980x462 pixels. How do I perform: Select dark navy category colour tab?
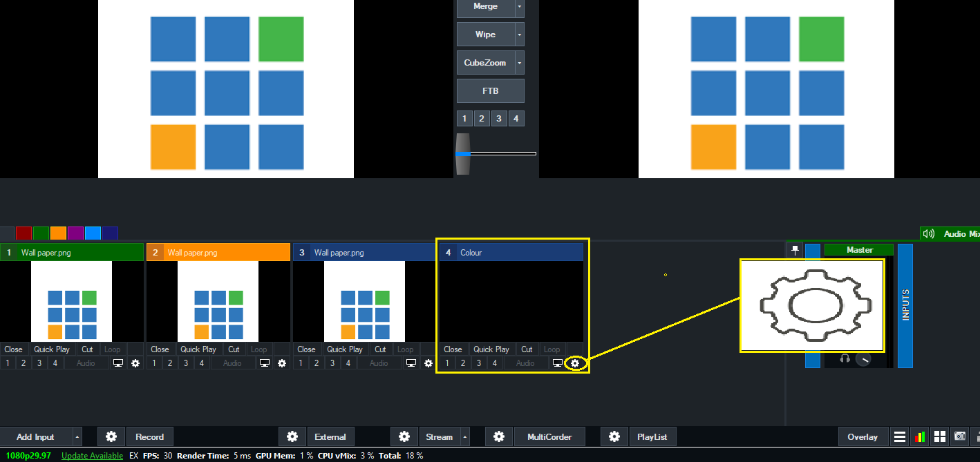pos(110,233)
